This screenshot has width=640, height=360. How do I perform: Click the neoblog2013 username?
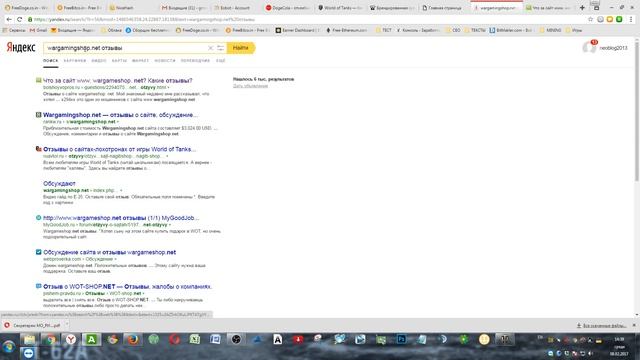(613, 48)
